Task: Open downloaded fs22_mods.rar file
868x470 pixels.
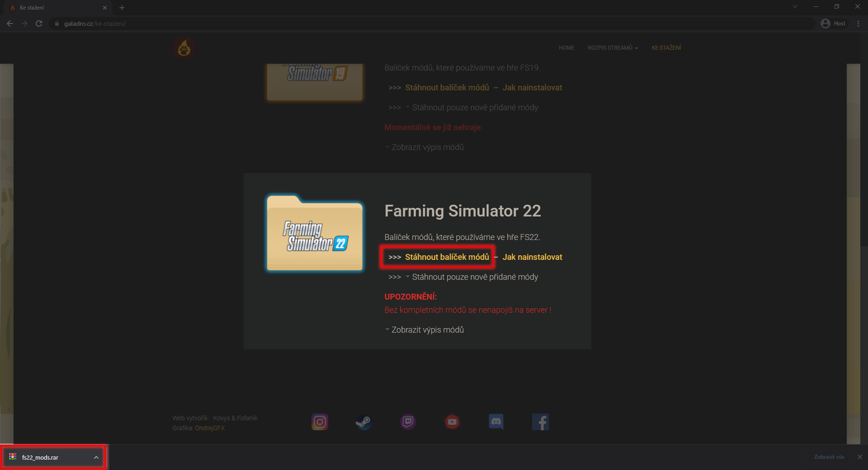Action: [41, 457]
